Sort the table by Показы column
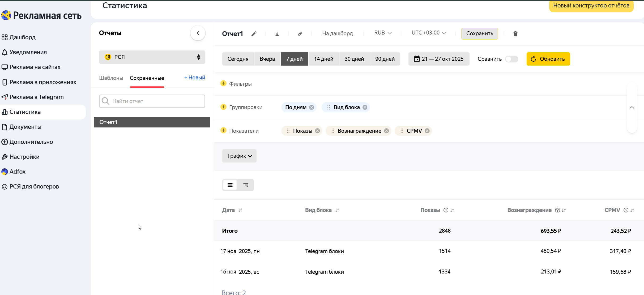 pyautogui.click(x=452, y=210)
